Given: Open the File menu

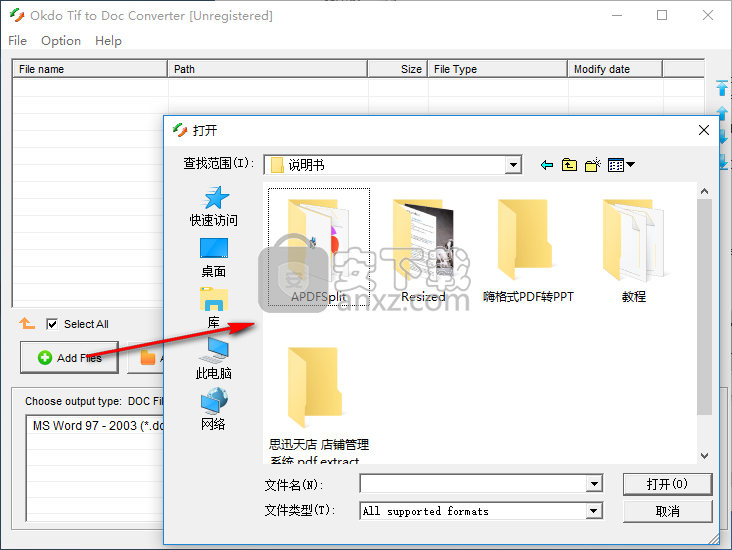Looking at the screenshot, I should coord(17,41).
